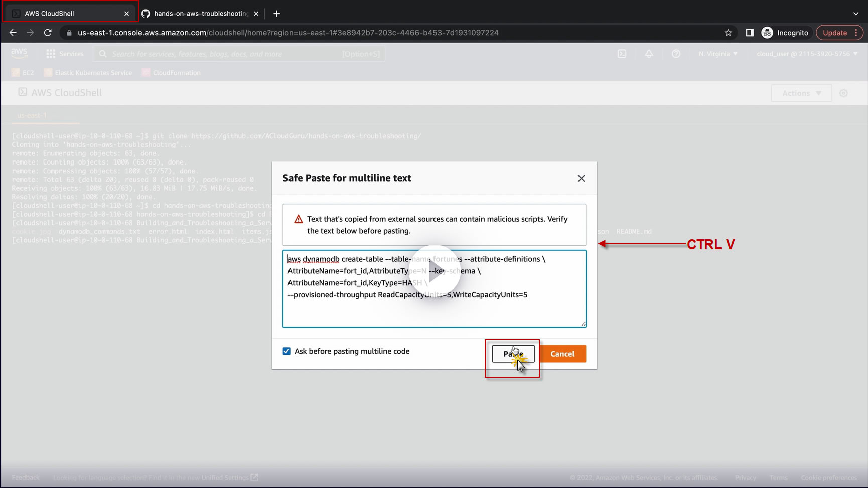Open the Unified Settings link
Viewport: 868px width, 488px height.
[230, 478]
